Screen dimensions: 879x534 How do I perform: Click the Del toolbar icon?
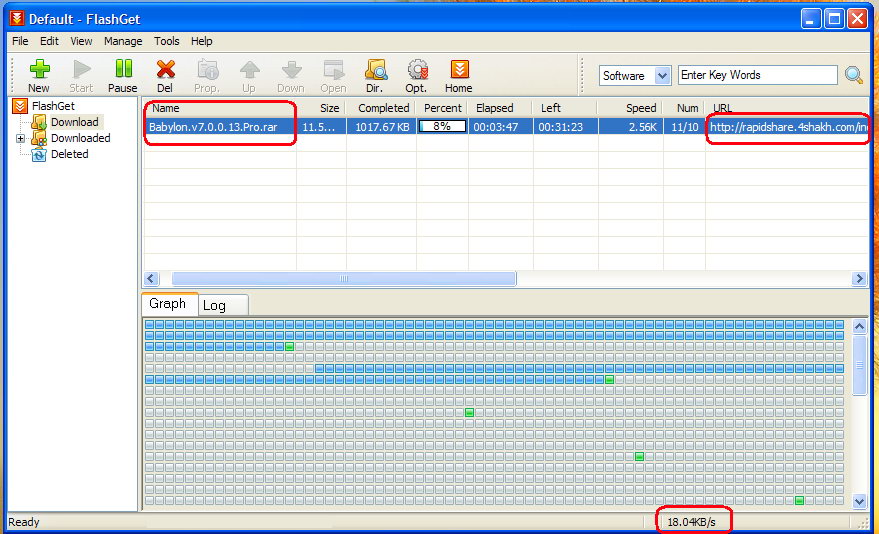tap(165, 69)
